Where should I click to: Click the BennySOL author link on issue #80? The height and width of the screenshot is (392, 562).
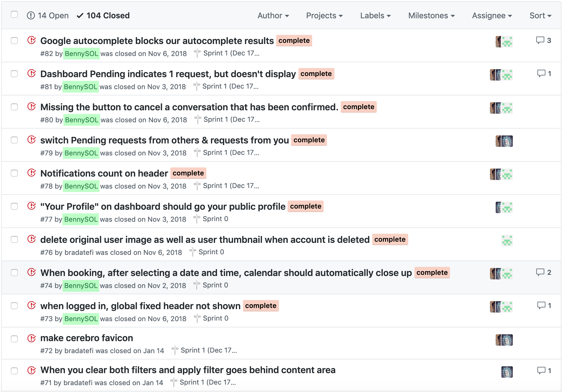tap(81, 120)
